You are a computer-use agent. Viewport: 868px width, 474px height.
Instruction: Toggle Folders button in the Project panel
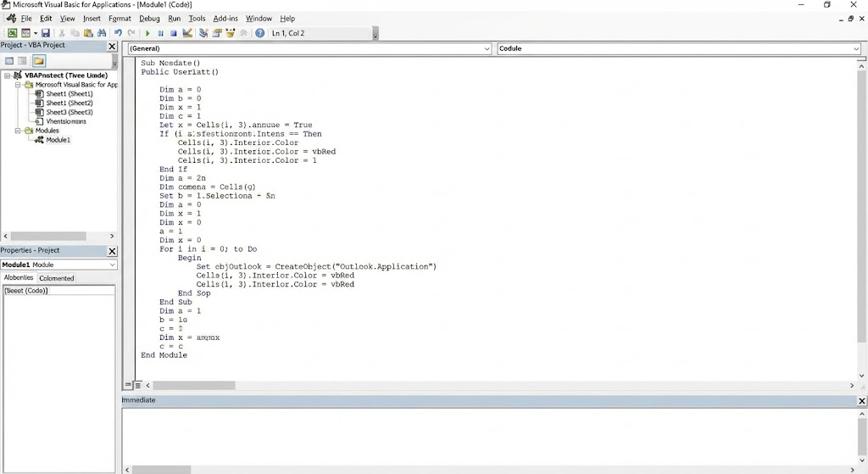38,61
